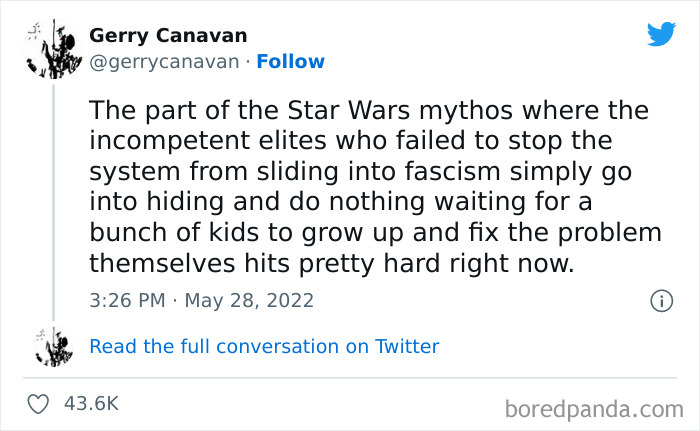
Task: Click small avatar beside the conversation link
Action: 53,347
